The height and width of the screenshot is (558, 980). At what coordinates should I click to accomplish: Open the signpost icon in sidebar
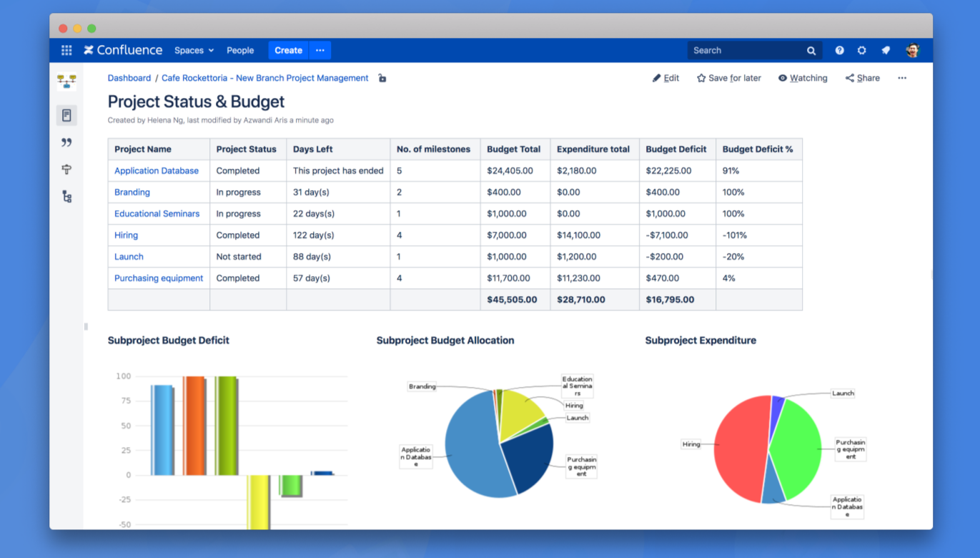66,170
